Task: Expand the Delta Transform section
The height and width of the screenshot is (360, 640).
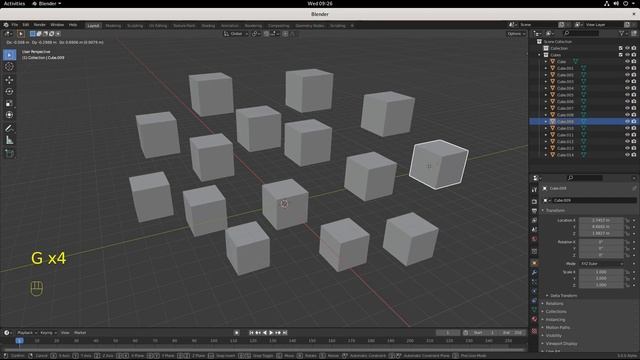Action: [563, 296]
